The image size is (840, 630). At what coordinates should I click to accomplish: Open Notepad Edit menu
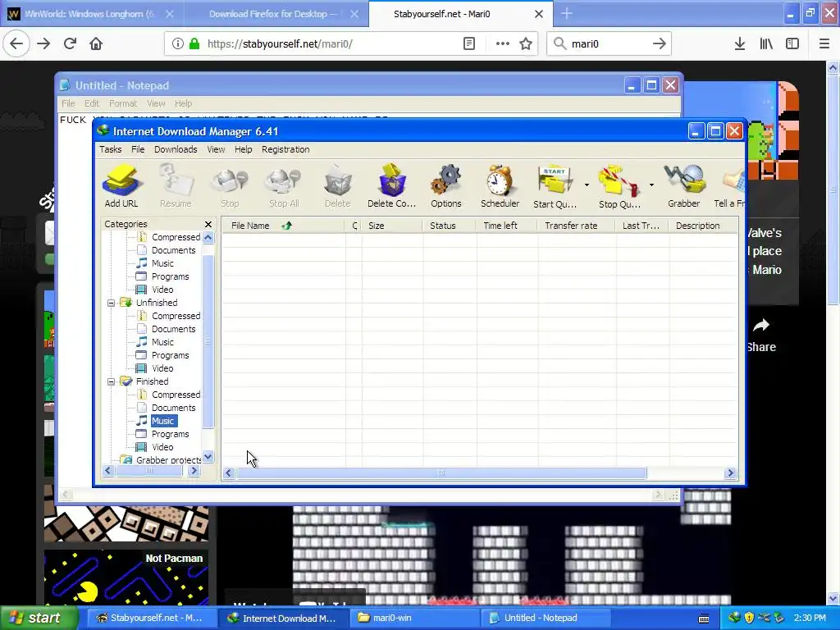click(x=92, y=103)
